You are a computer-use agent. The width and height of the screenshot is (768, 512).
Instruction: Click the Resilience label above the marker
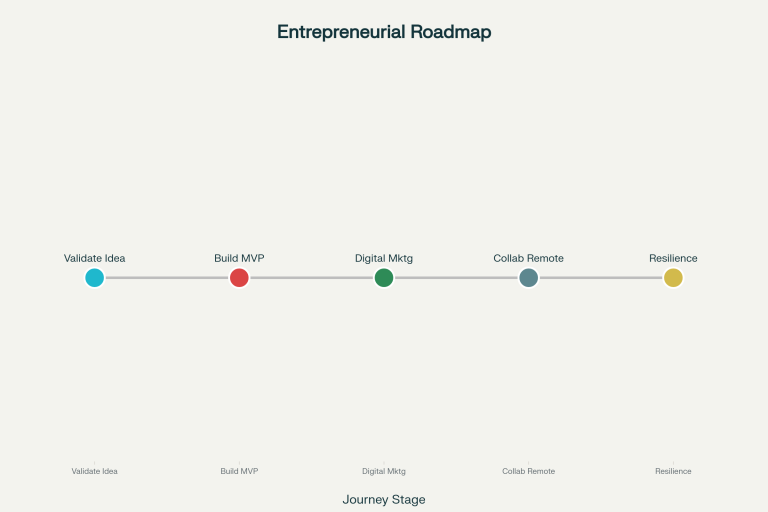[x=673, y=258]
